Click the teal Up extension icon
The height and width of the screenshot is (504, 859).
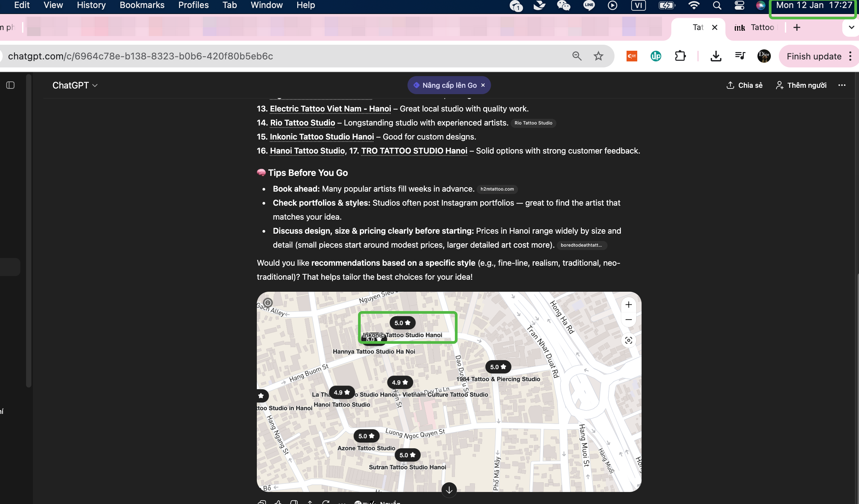[x=656, y=56]
